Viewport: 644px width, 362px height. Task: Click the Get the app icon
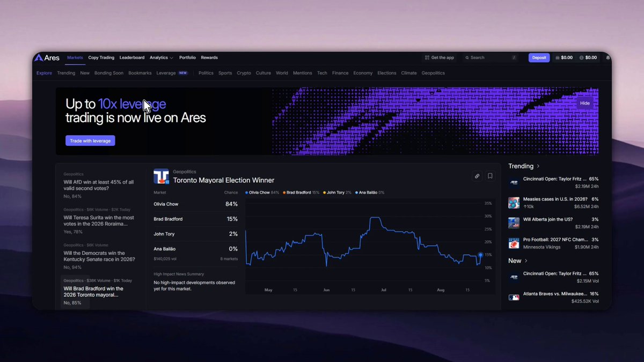pos(427,58)
